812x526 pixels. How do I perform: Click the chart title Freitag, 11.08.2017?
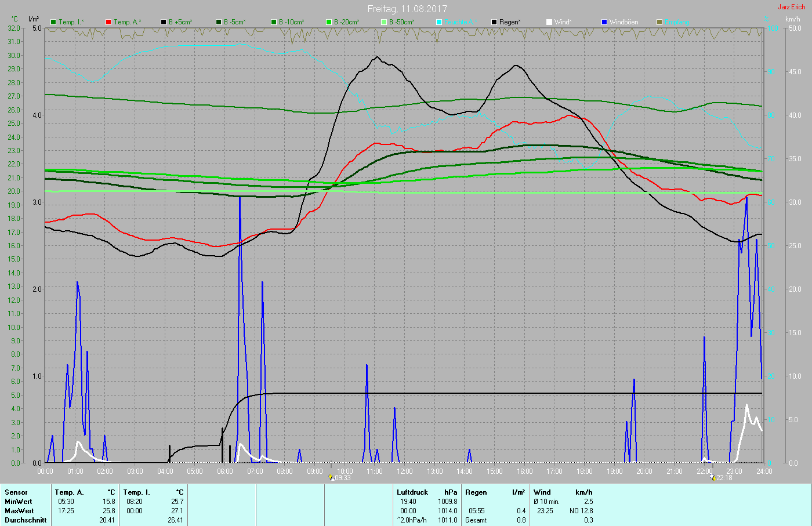pos(407,9)
